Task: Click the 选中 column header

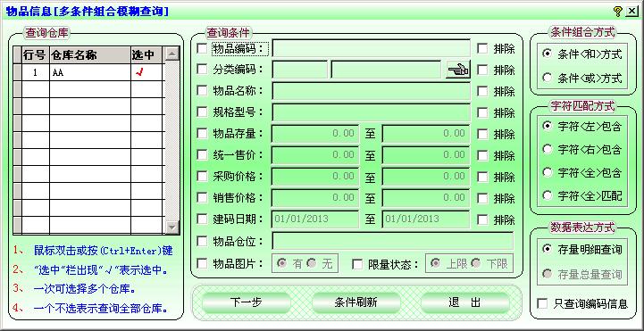Action: (x=146, y=55)
